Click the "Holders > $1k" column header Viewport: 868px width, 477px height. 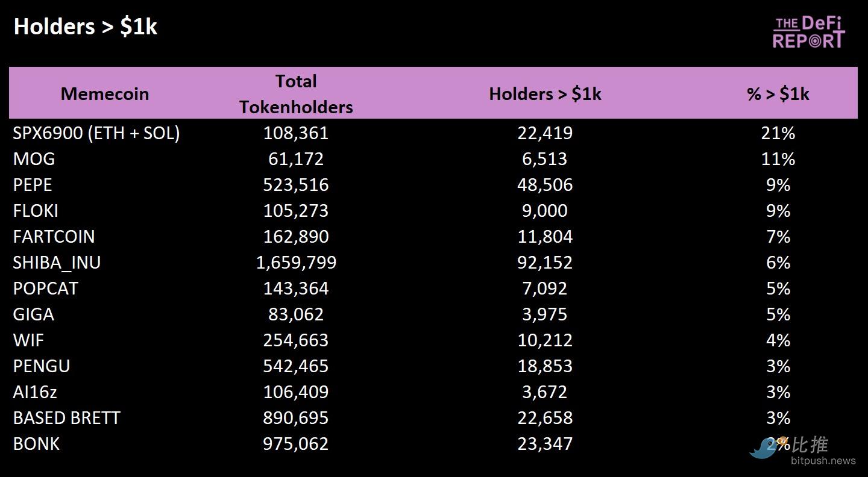tap(545, 93)
